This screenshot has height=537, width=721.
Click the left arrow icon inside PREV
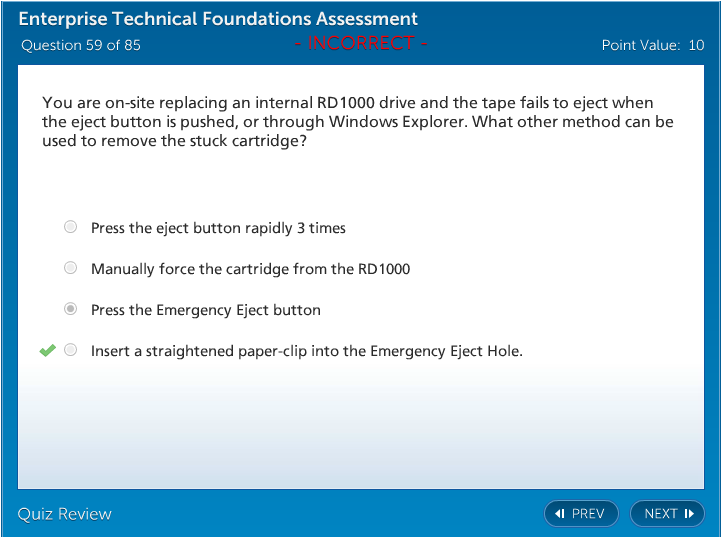click(x=560, y=514)
